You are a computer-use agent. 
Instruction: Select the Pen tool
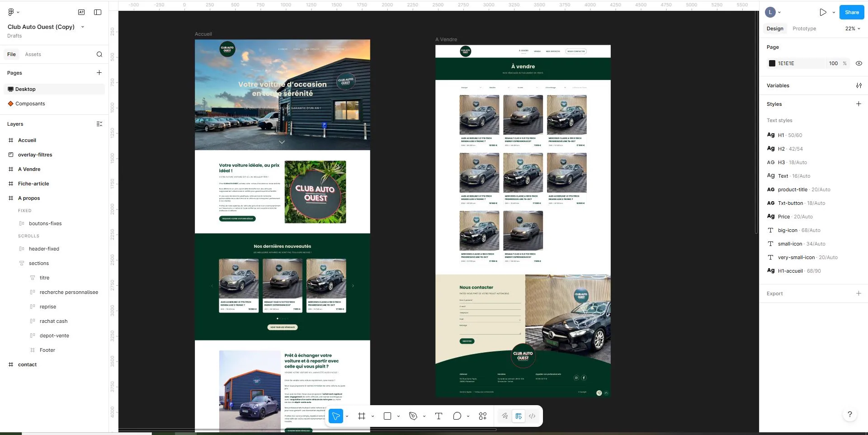click(412, 416)
